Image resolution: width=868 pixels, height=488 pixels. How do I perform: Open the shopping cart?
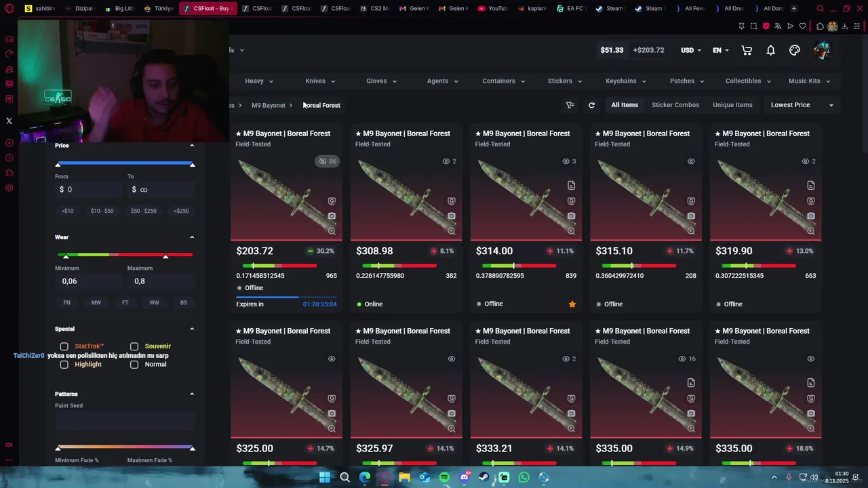[747, 50]
